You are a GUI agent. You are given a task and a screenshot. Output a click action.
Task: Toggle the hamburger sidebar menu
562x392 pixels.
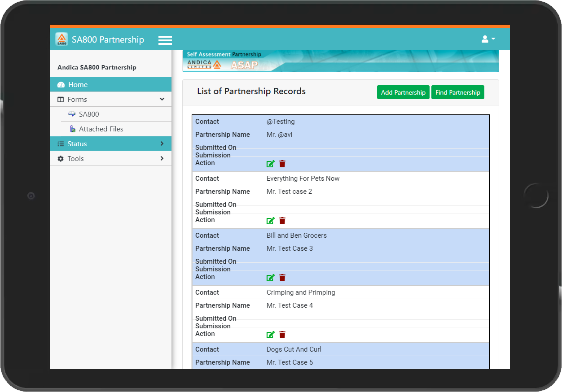pyautogui.click(x=165, y=40)
